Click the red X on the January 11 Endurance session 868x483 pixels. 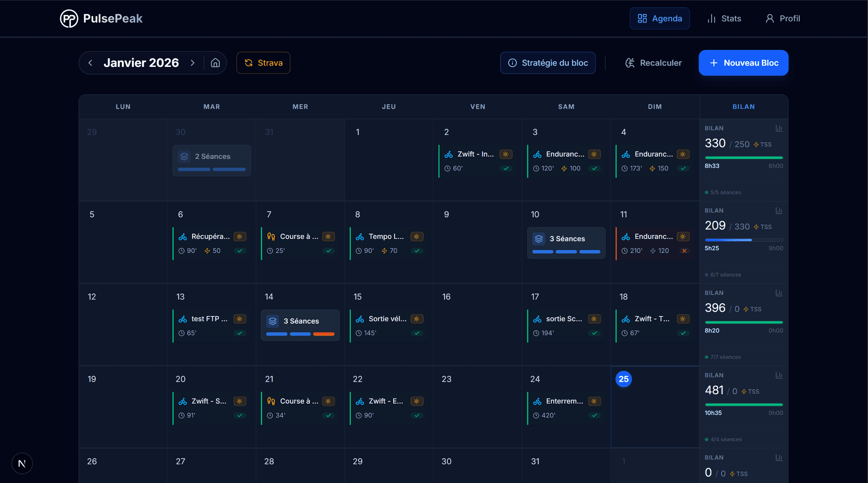click(x=685, y=251)
